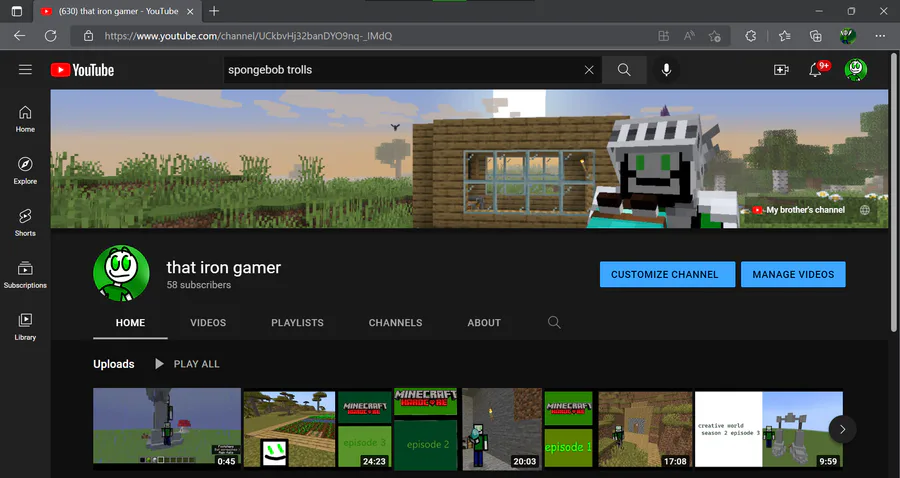The height and width of the screenshot is (478, 900).
Task: Click the search magnifier button
Action: 624,70
